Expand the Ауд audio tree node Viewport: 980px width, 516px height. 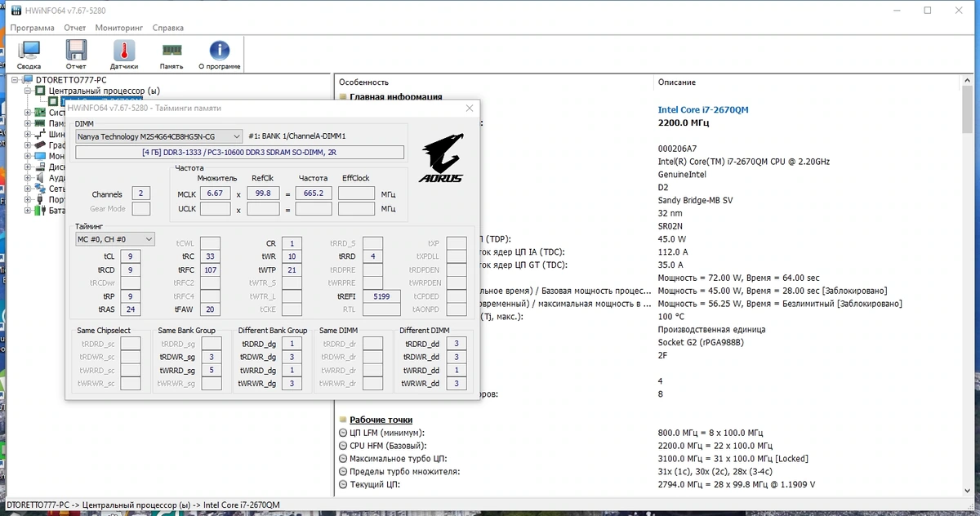[x=28, y=177]
